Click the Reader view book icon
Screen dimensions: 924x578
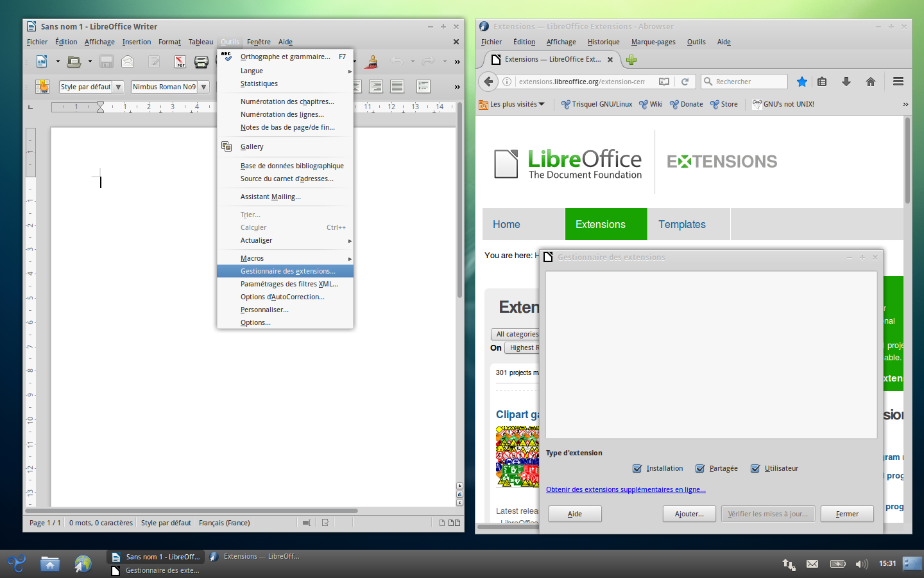pos(664,82)
